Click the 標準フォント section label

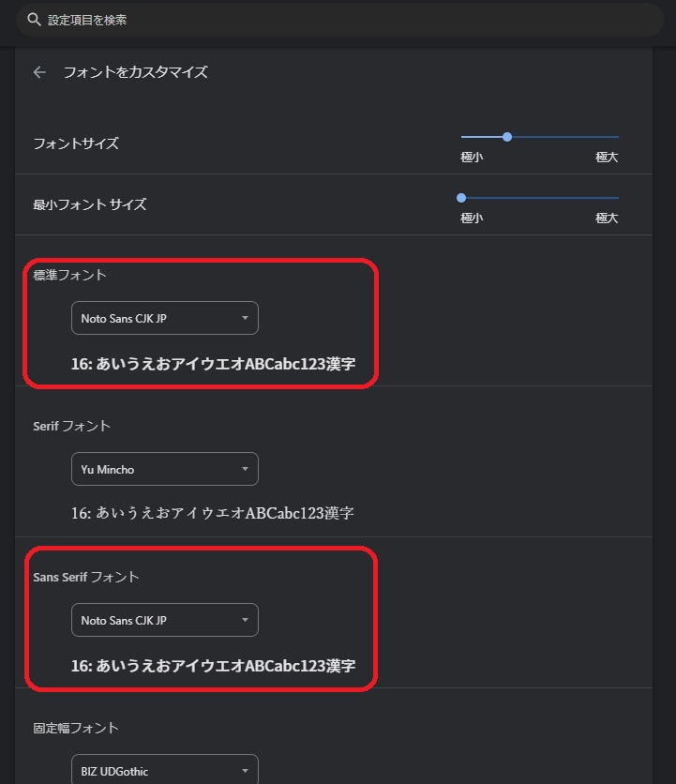tap(70, 275)
